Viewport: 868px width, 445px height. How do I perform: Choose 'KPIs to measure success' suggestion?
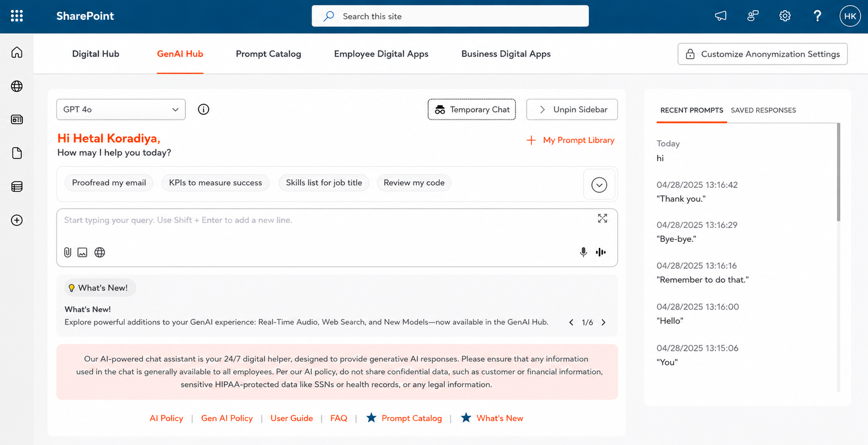216,183
